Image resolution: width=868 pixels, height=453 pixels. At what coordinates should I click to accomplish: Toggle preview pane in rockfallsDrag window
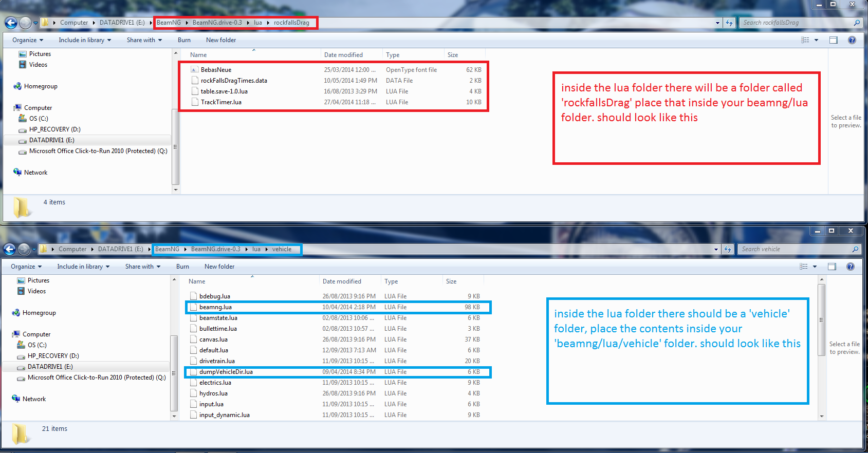[833, 40]
